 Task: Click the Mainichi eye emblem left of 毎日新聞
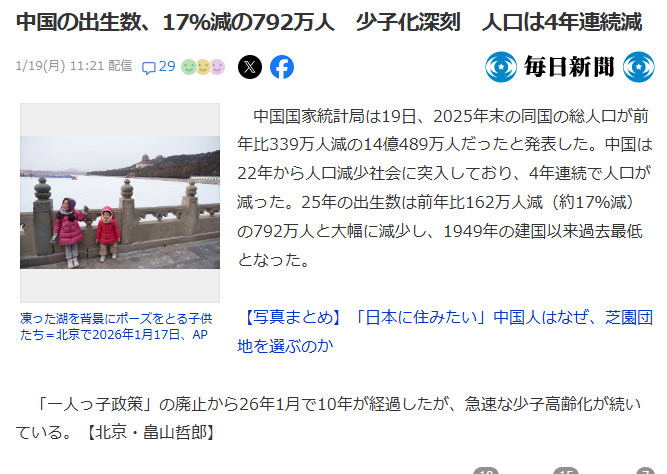pyautogui.click(x=501, y=67)
